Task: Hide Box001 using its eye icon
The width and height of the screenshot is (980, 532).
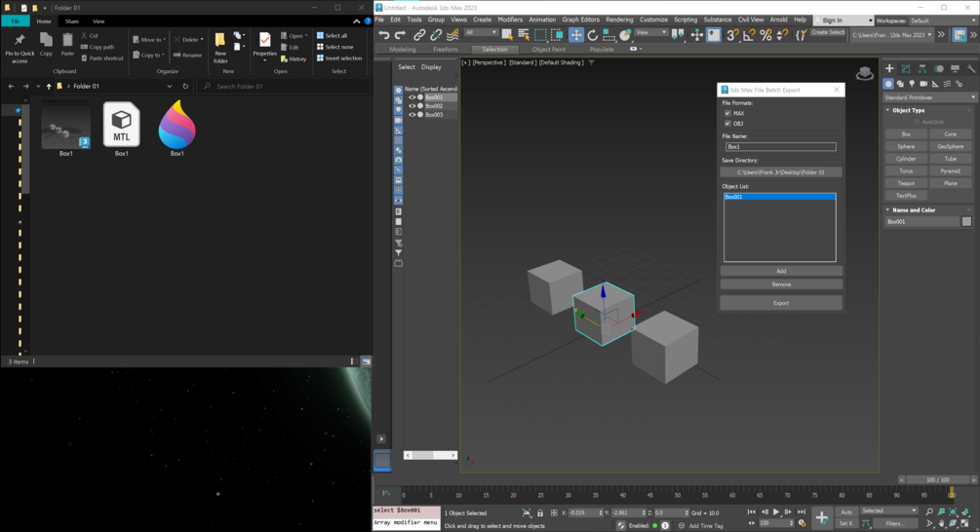Action: click(412, 97)
